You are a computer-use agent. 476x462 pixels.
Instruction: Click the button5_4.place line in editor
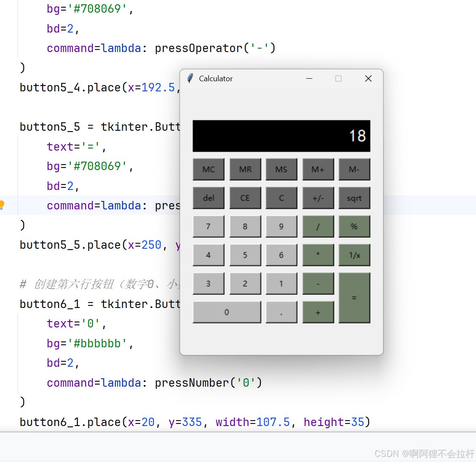100,88
